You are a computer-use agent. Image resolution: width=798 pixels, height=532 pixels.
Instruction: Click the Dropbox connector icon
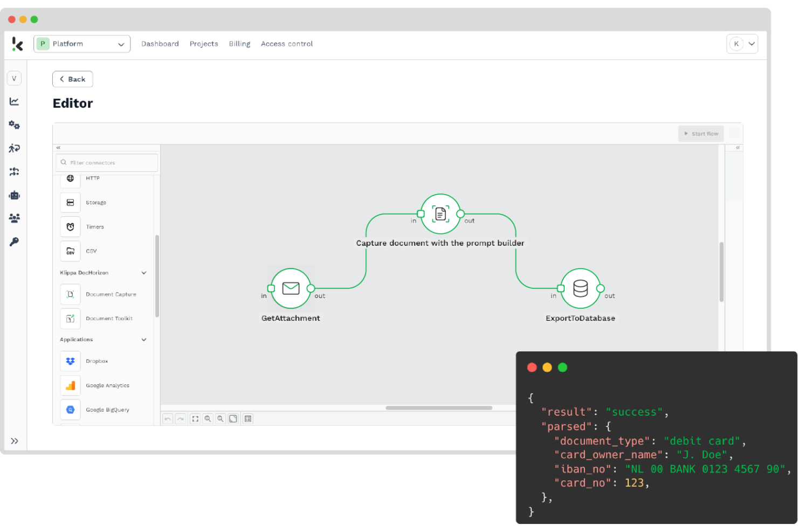coord(70,361)
